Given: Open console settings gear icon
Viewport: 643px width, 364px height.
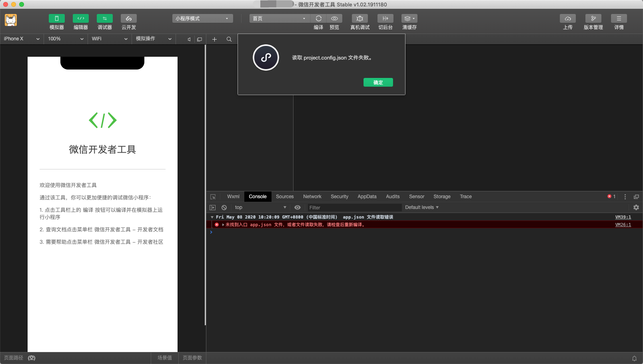Looking at the screenshot, I should [636, 207].
